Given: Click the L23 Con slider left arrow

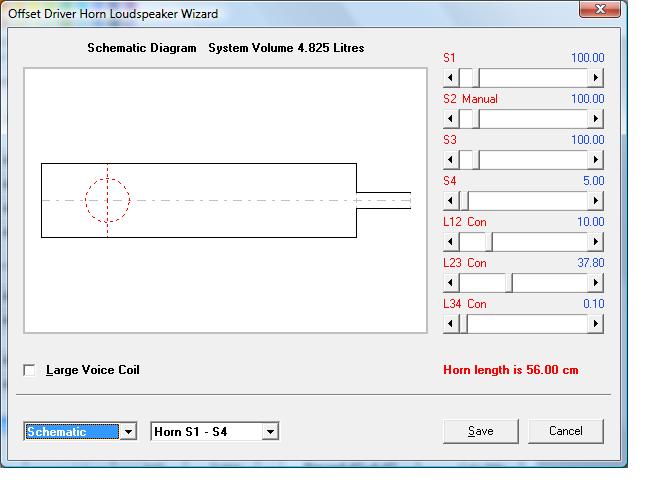Looking at the screenshot, I should coord(451,283).
